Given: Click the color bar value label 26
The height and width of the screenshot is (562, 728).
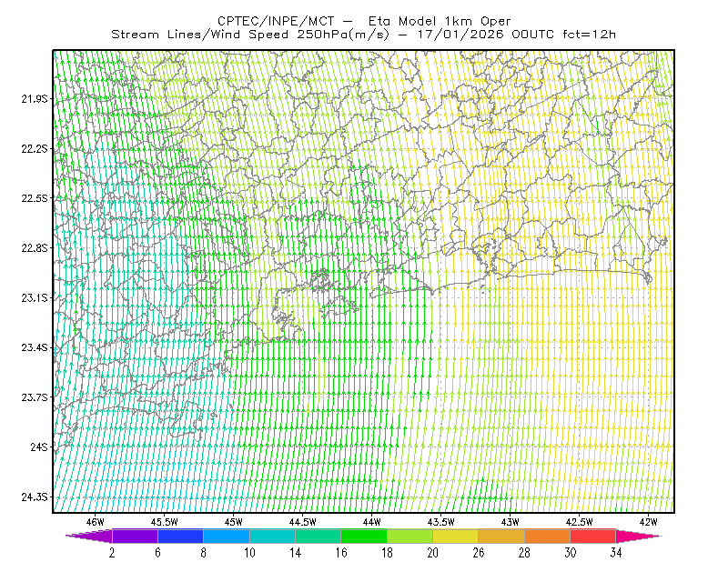Looking at the screenshot, I should point(479,553).
